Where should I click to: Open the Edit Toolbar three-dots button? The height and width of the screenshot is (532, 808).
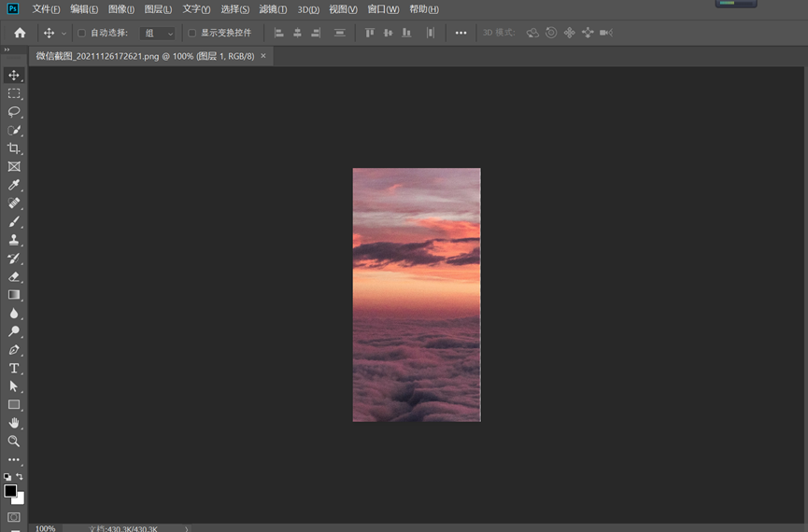click(x=14, y=459)
